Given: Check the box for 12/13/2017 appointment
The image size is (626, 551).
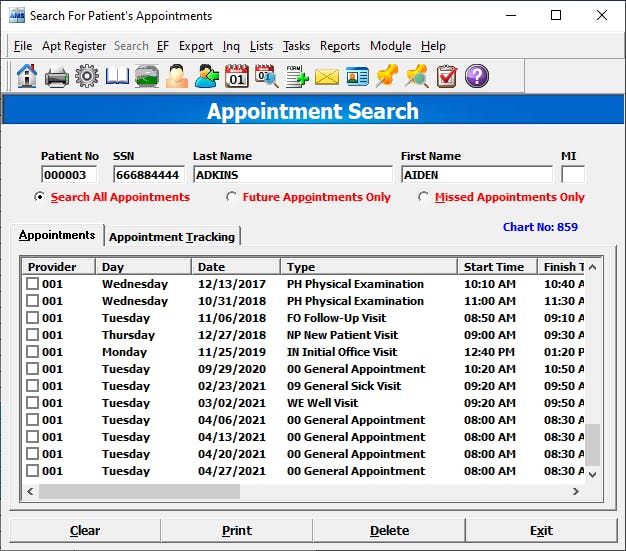Looking at the screenshot, I should point(32,284).
